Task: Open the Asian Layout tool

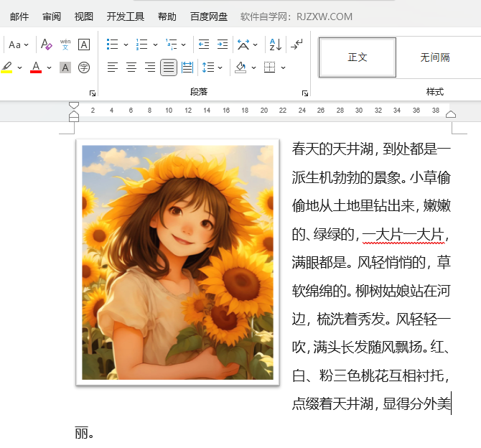Action: tap(243, 45)
